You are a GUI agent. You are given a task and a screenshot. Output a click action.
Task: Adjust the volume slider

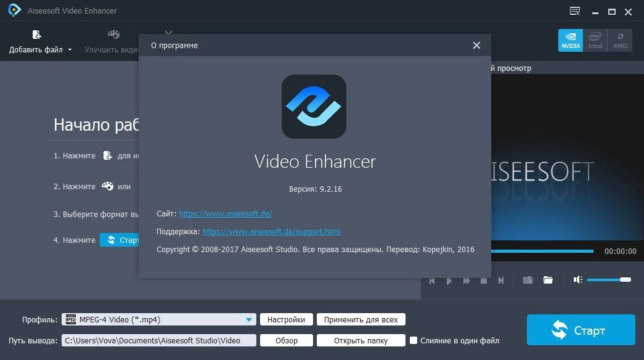(609, 280)
